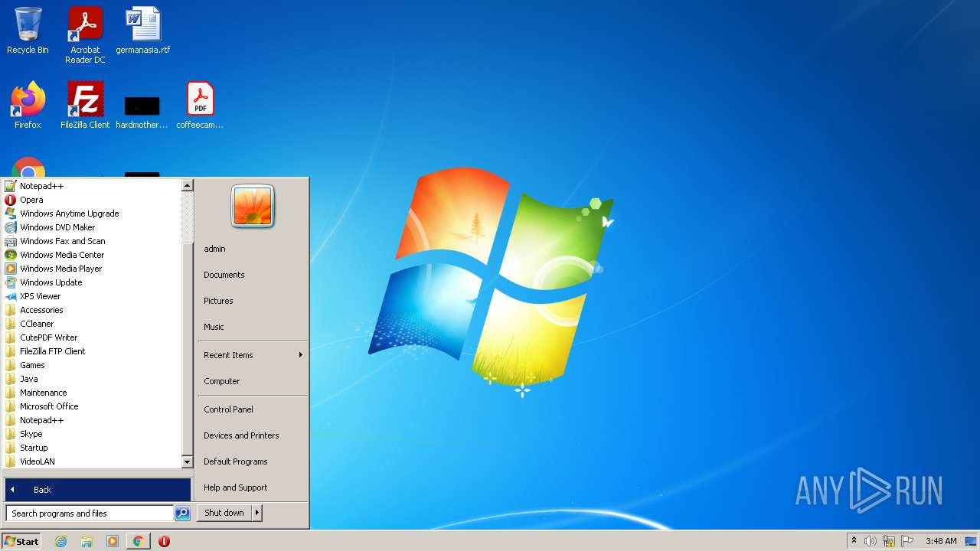This screenshot has width=980, height=551.
Task: Open germanasia.rtf document on desktop
Action: click(x=143, y=31)
